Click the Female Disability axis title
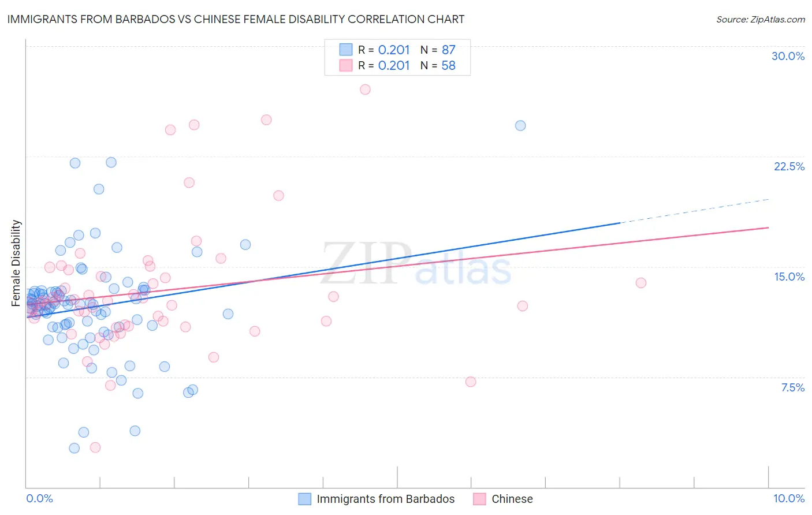The height and width of the screenshot is (515, 812). click(16, 263)
